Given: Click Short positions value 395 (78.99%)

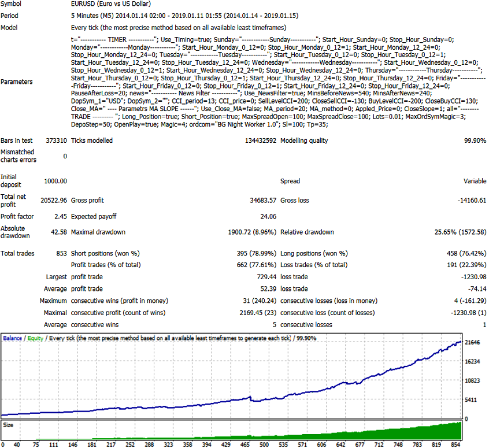Looking at the screenshot, I should (x=257, y=253).
